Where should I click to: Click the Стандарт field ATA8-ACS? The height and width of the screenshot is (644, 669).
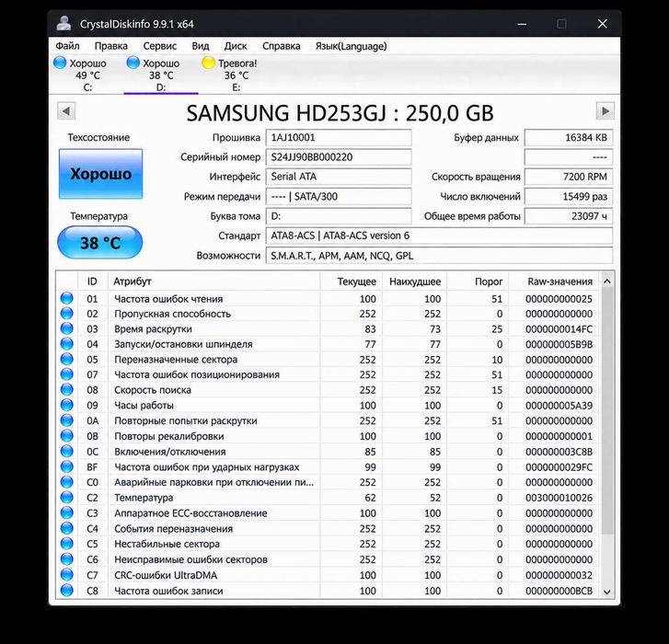point(440,236)
